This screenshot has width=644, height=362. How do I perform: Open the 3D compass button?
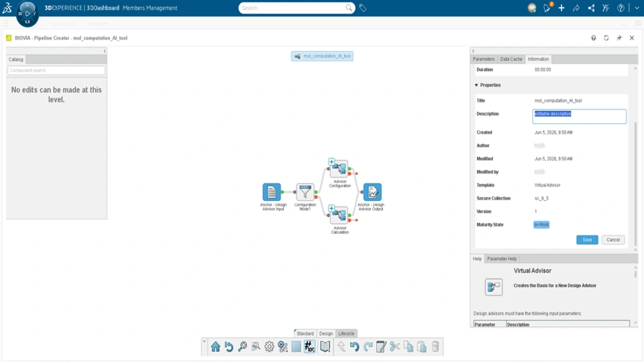pos(27,13)
